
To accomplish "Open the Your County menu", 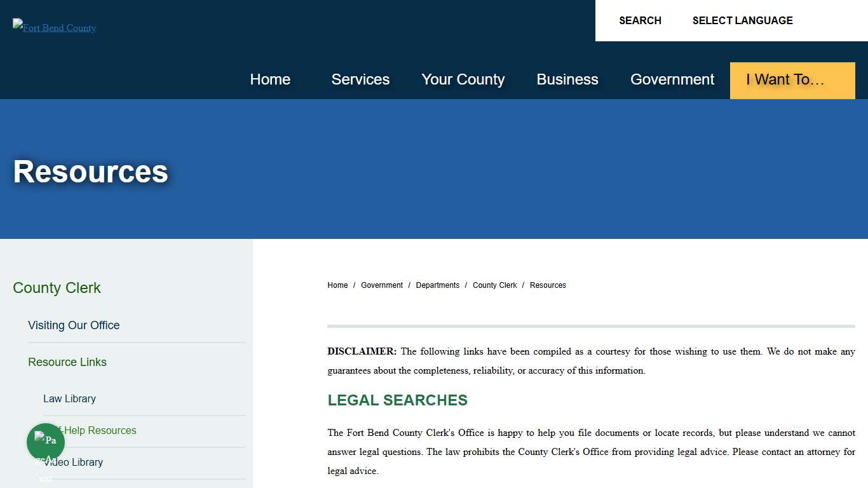I will [x=463, y=80].
